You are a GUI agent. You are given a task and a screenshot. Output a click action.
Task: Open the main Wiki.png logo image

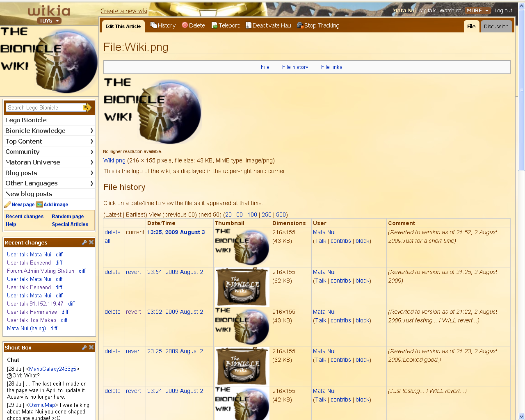(x=153, y=111)
